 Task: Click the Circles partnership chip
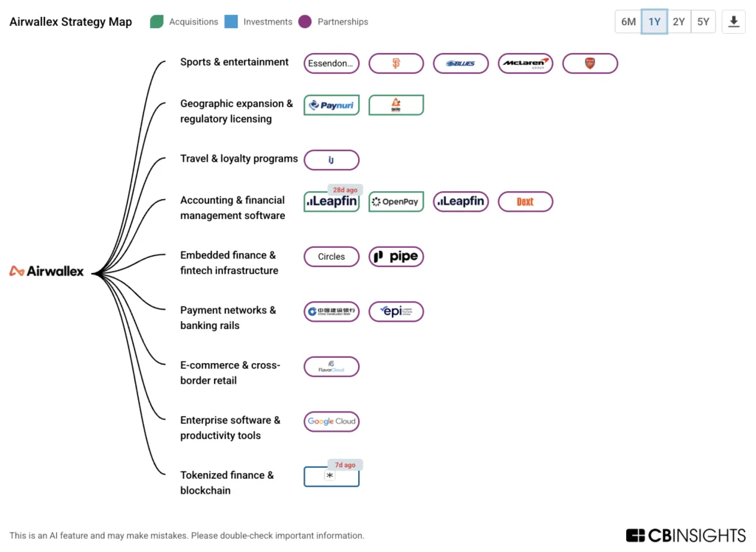tap(331, 257)
